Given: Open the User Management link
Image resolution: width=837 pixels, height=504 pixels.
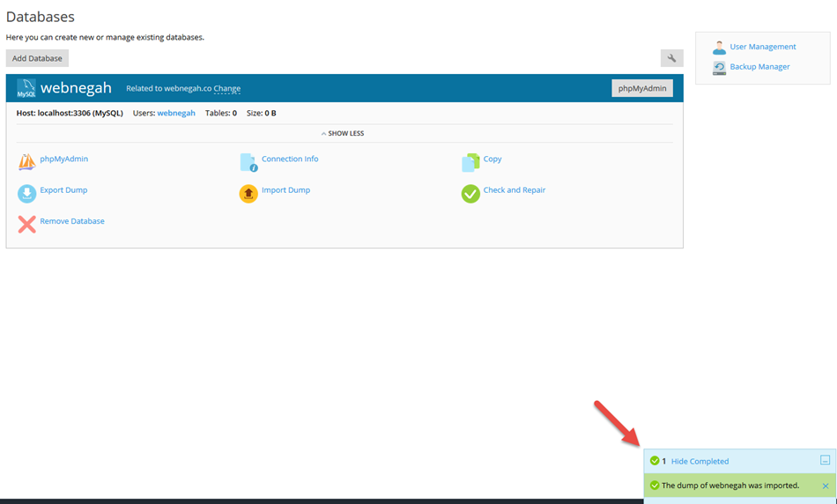Looking at the screenshot, I should tap(762, 47).
